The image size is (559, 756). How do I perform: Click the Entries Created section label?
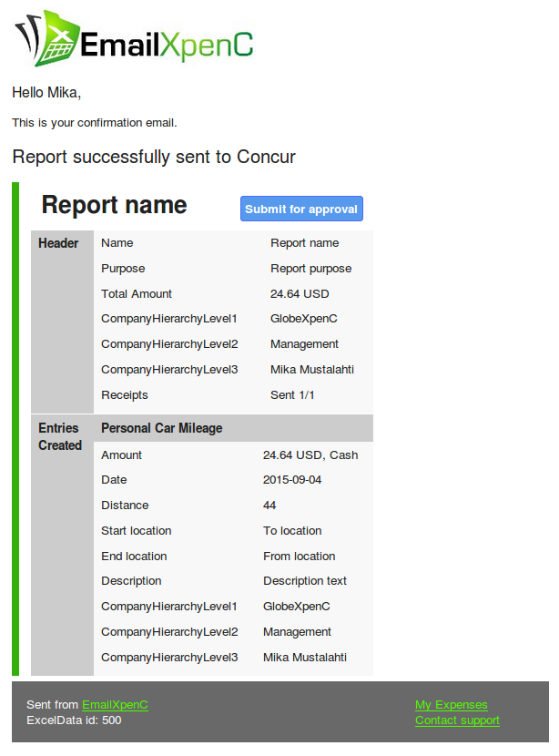[x=60, y=436]
